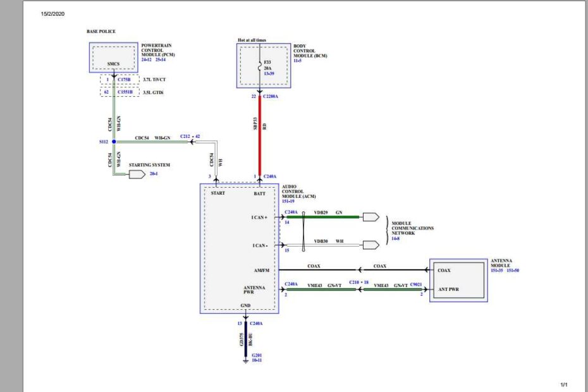Click the Starting System arrow symbol
This screenshot has height=392, width=588.
[x=137, y=173]
